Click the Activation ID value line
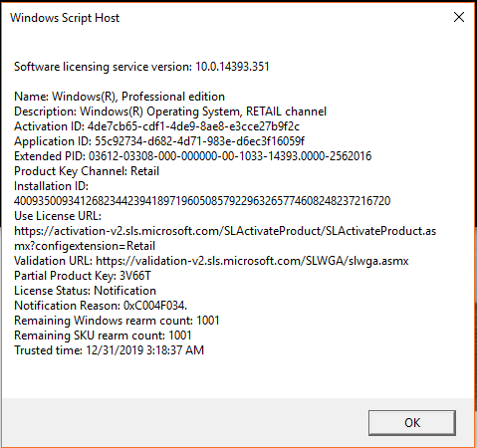Viewport: 477px width, 448px height. tap(156, 126)
